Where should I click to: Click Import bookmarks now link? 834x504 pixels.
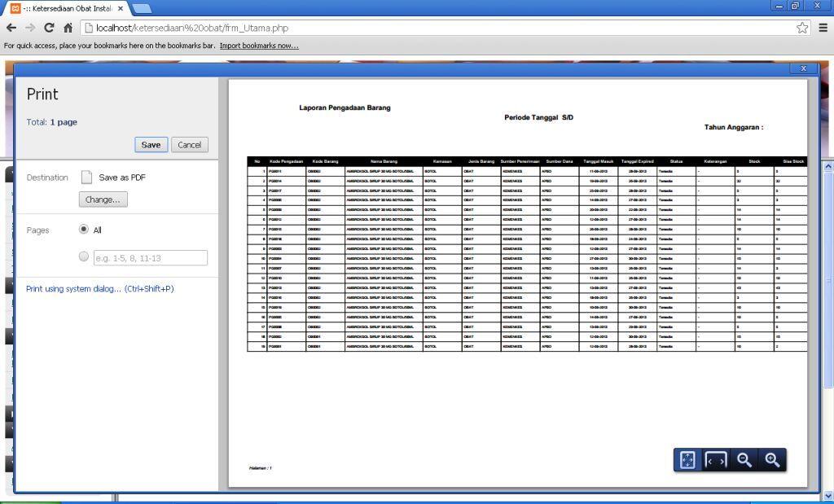(259, 46)
